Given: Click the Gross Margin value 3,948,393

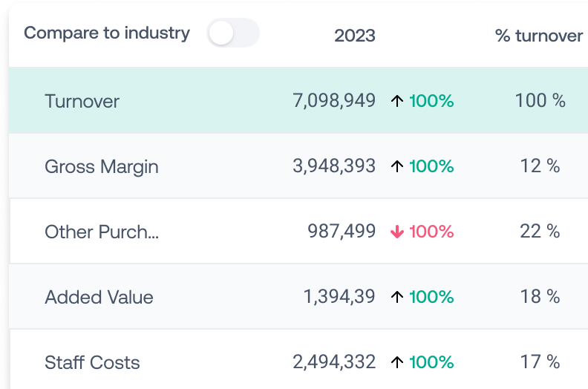Looking at the screenshot, I should point(334,166).
